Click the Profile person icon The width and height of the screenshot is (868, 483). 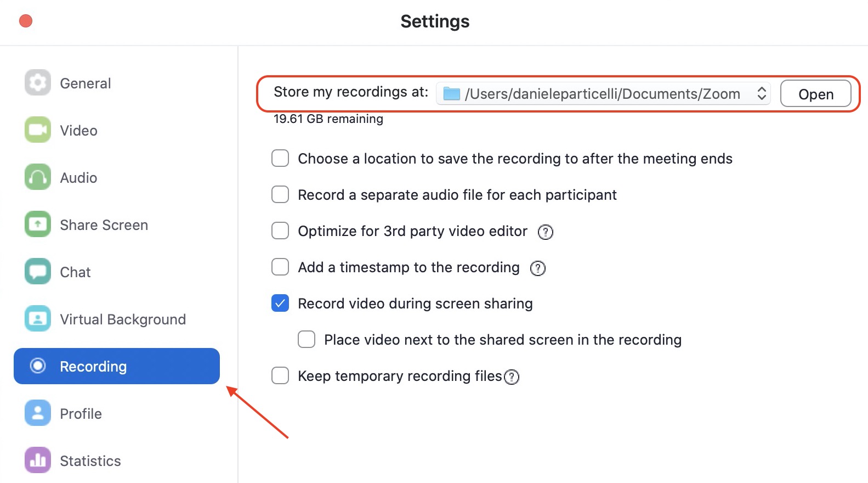point(37,413)
